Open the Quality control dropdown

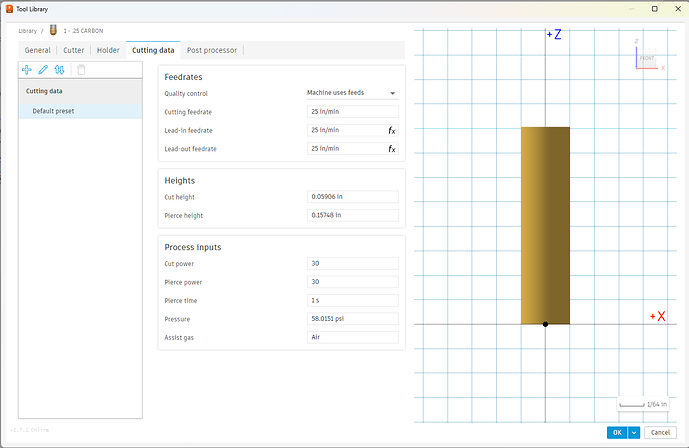[x=352, y=93]
